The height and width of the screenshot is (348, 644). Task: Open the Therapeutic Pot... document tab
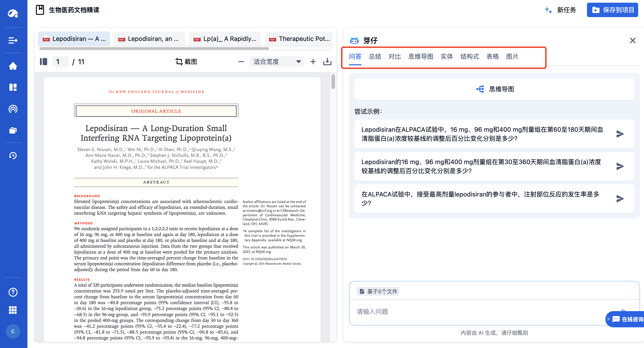[x=299, y=39]
